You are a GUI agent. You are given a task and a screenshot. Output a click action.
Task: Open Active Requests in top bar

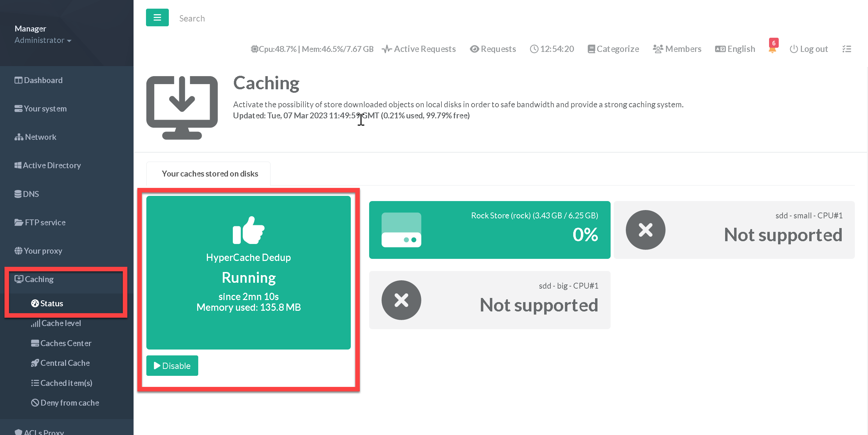[419, 49]
